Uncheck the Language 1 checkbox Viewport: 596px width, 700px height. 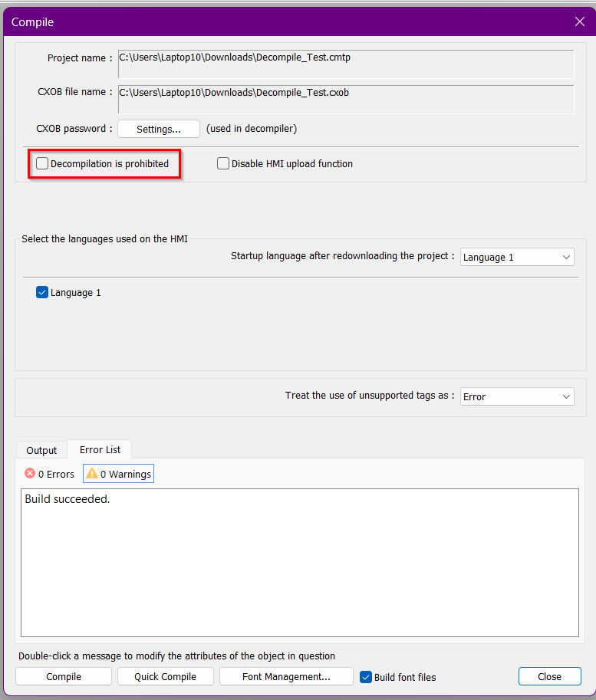42,292
